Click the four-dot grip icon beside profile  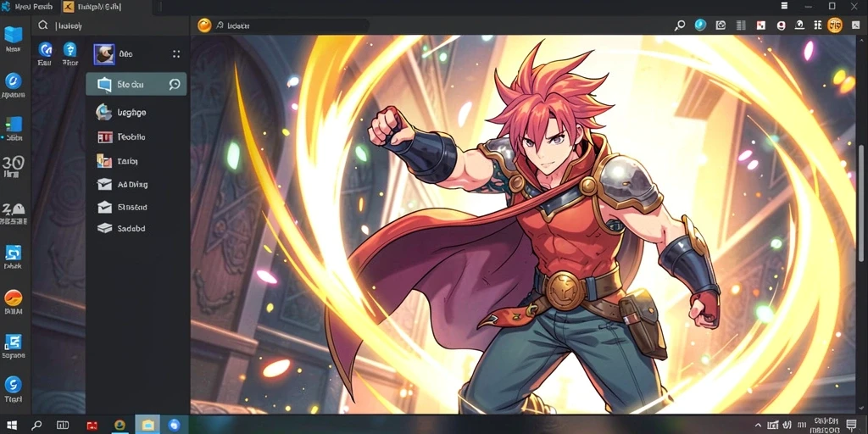coord(176,53)
